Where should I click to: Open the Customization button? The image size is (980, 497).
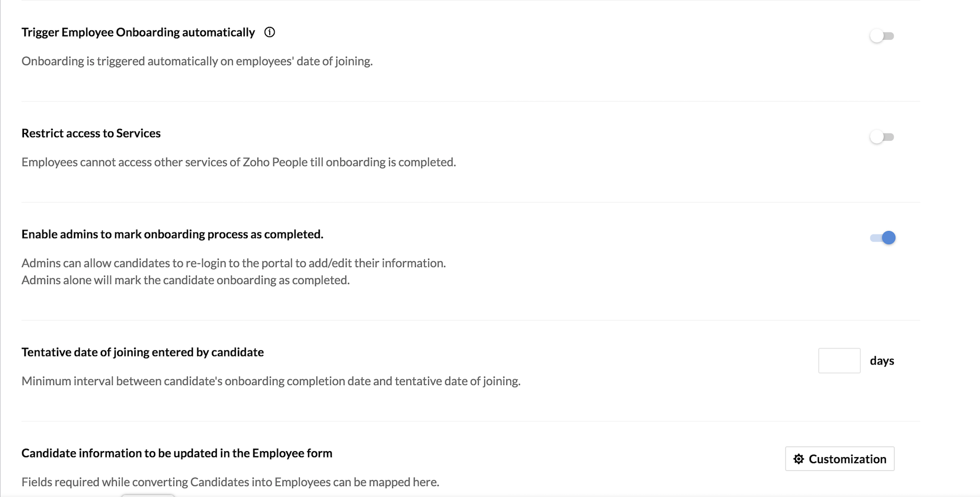coord(840,459)
